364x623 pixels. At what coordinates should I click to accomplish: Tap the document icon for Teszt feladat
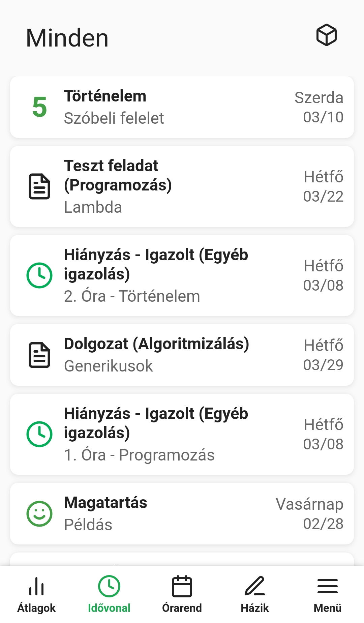39,186
